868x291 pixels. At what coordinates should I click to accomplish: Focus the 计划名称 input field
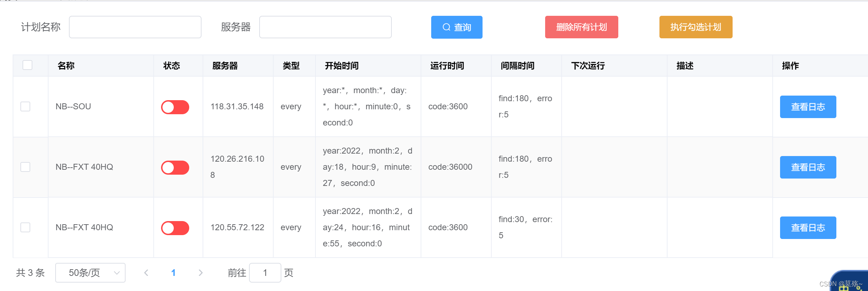click(135, 27)
